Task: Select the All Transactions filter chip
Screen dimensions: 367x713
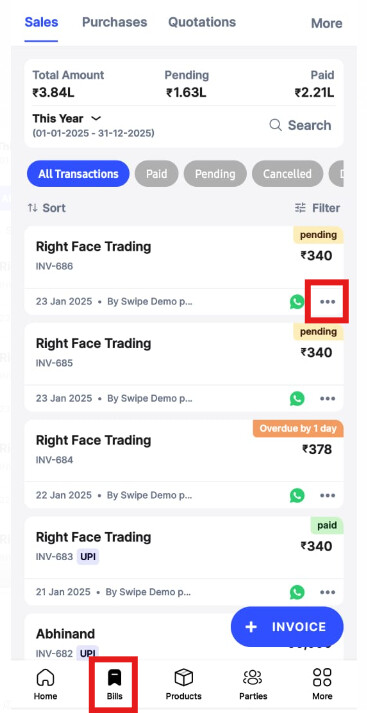Action: (x=78, y=174)
